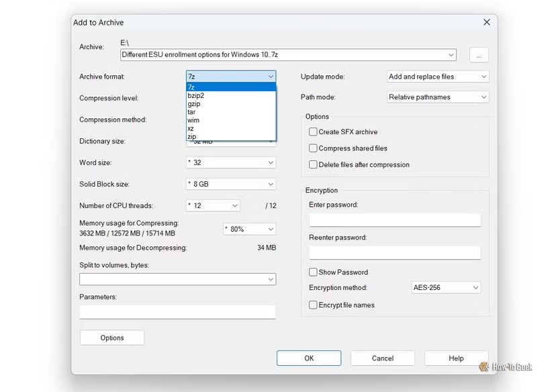Click the Options button

pyautogui.click(x=112, y=338)
